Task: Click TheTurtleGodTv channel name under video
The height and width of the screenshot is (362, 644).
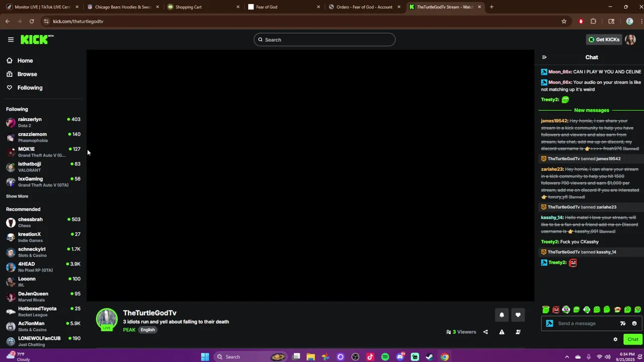Action: (x=149, y=313)
